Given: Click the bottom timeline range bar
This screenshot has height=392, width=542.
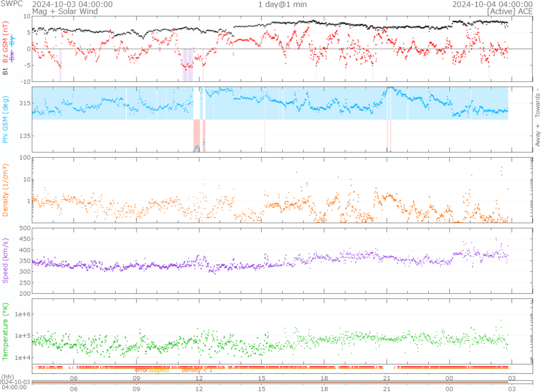Looking at the screenshot, I should click(x=270, y=382).
